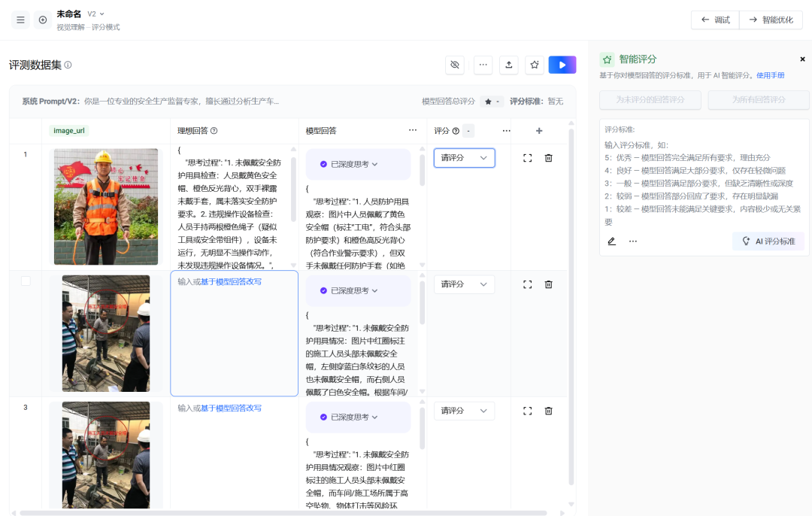Click the upload icon above the dataset table
This screenshot has width=812, height=516.
509,65
